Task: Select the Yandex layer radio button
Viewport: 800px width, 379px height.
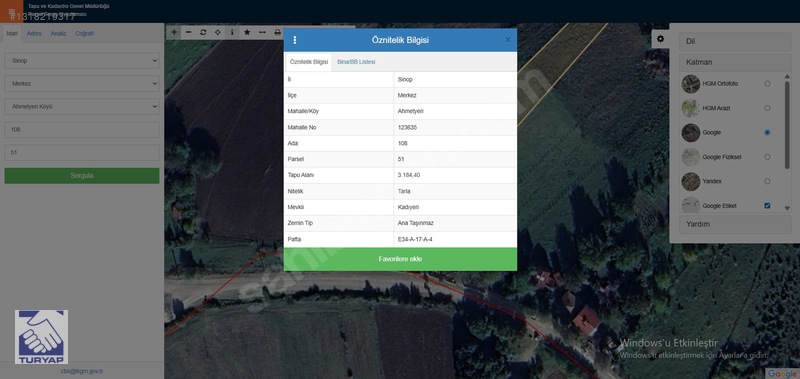Action: click(767, 181)
